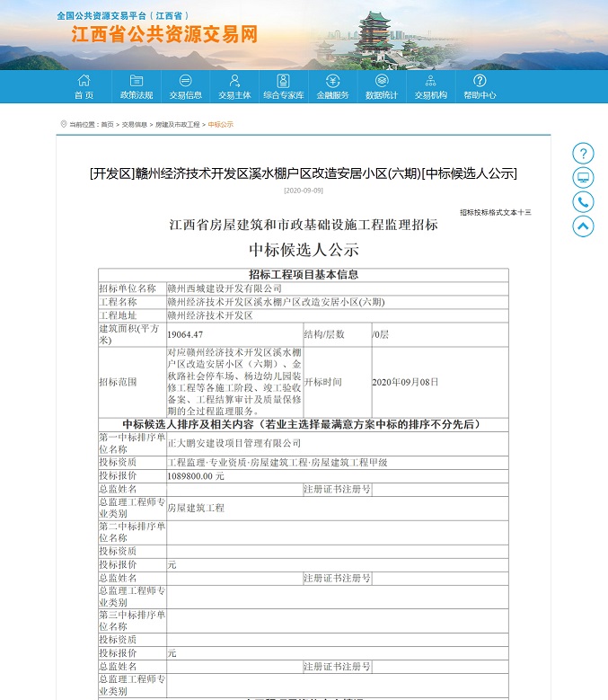Click 交易信息 breadcrumb link
This screenshot has height=700, width=608.
(135, 125)
